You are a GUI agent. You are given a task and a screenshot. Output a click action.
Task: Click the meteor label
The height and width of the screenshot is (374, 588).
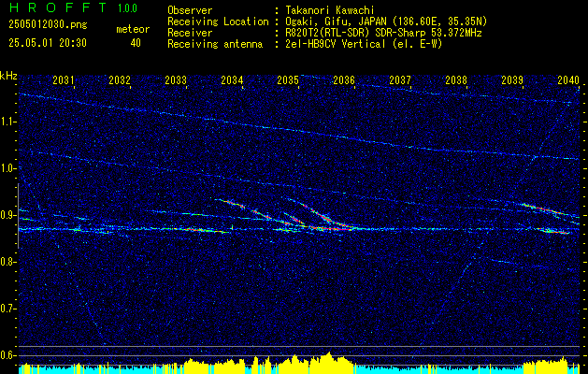[133, 29]
